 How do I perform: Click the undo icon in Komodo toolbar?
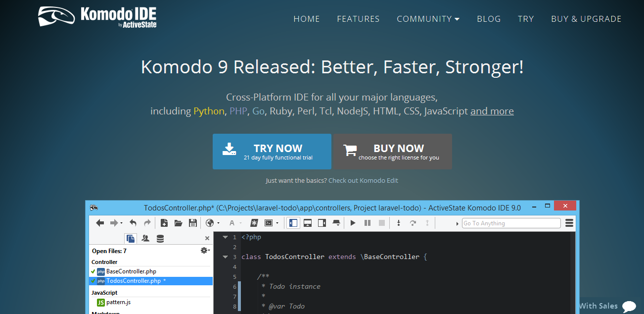coord(133,223)
